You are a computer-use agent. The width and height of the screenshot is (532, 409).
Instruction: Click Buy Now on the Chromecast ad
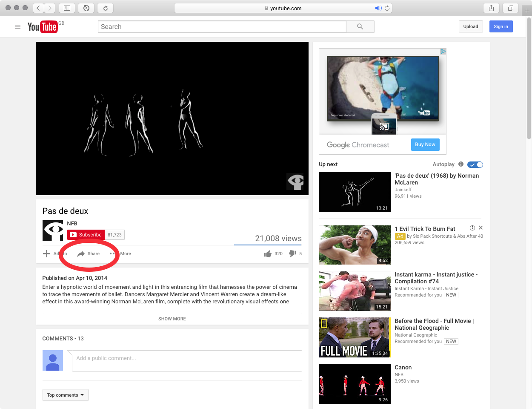click(425, 144)
